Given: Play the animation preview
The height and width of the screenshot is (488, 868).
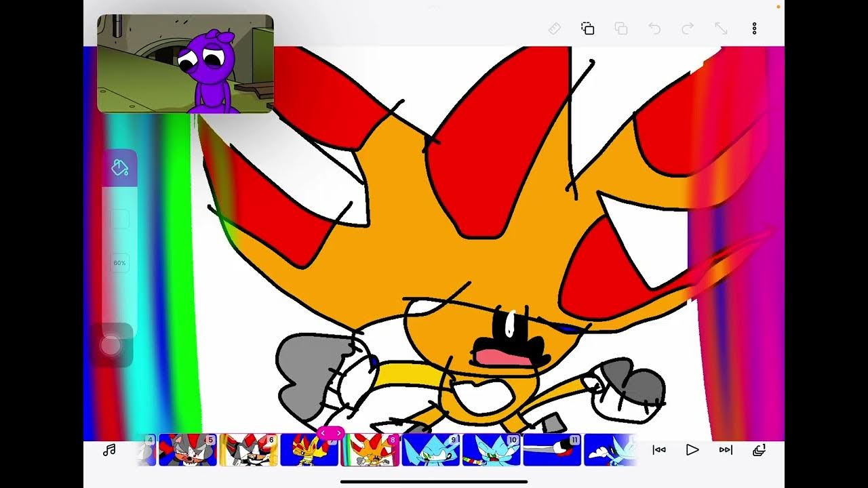Looking at the screenshot, I should point(692,450).
